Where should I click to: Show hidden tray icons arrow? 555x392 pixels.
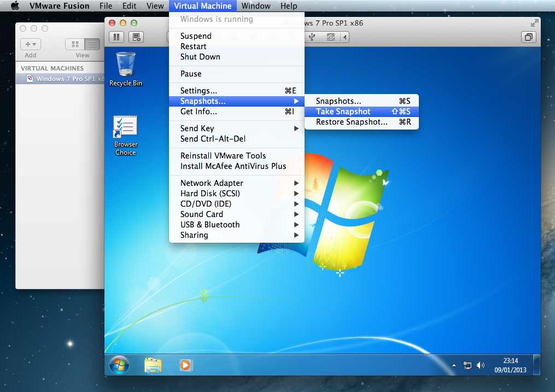pos(454,365)
